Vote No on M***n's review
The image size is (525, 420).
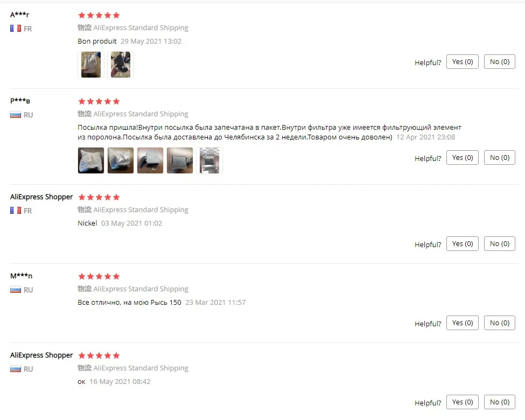point(500,323)
